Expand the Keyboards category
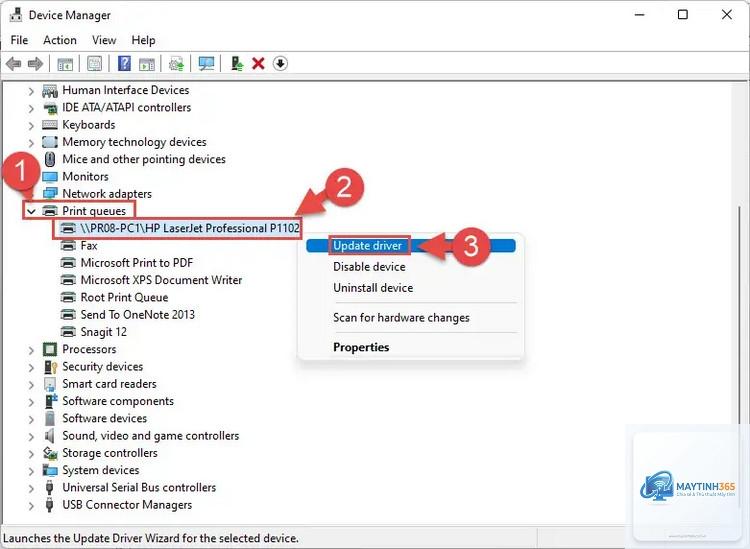750x549 pixels. click(31, 125)
